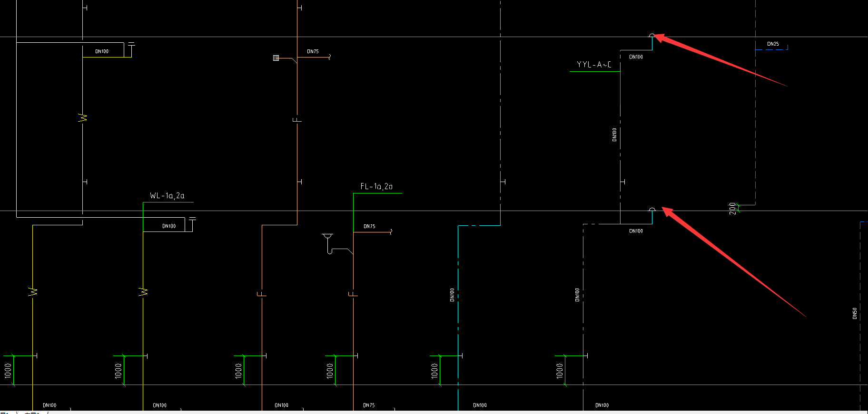Click the hatched floor drain symbol
The width and height of the screenshot is (868, 414).
276,58
